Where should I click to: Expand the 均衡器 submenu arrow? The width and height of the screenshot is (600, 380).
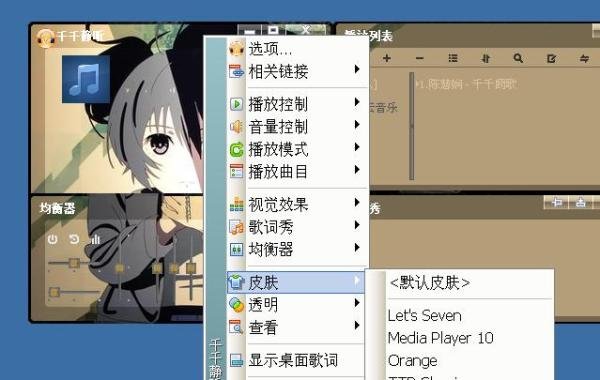357,247
